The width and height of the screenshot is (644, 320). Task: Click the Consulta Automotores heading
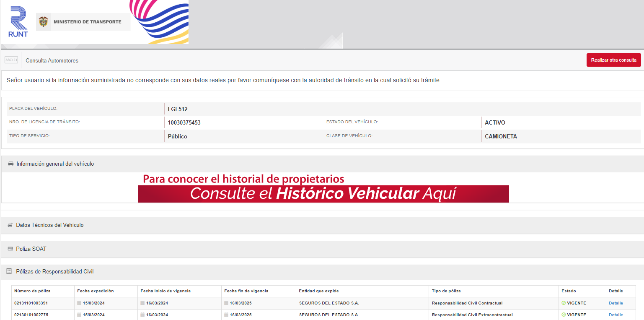point(52,60)
